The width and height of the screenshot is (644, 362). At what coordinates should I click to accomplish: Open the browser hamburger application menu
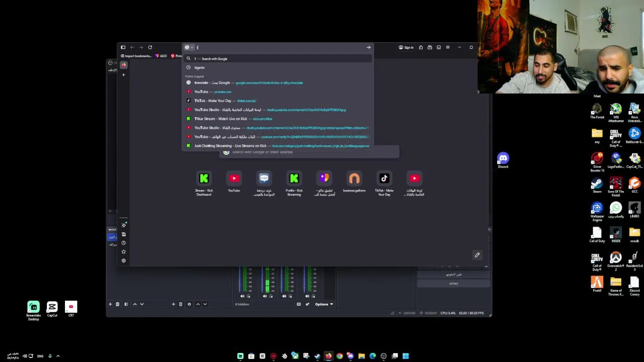point(447,47)
